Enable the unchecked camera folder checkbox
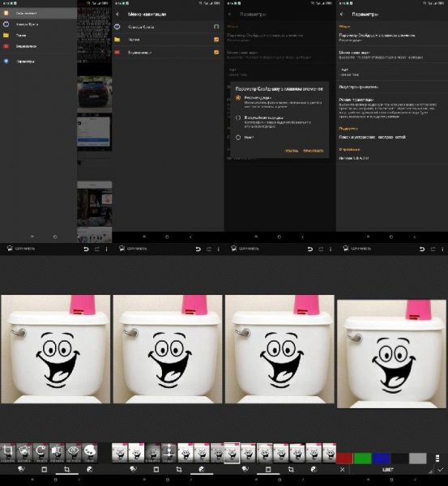 click(216, 27)
